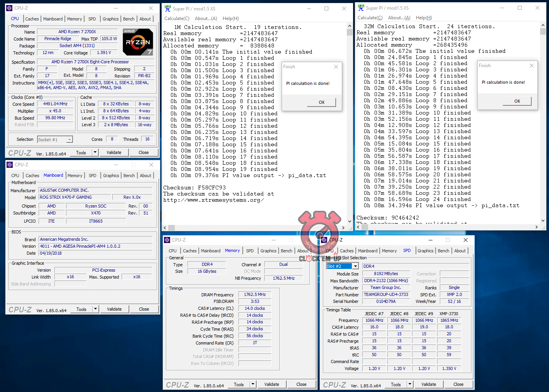Image resolution: width=549 pixels, height=392 pixels.
Task: Click the Super PI icon in the 1M window title bar
Action: pyautogui.click(x=167, y=8)
